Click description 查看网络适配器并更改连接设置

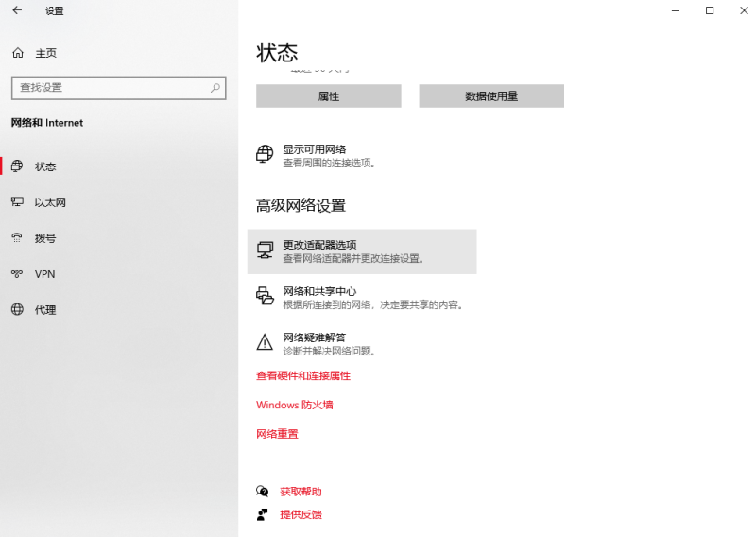pos(353,259)
